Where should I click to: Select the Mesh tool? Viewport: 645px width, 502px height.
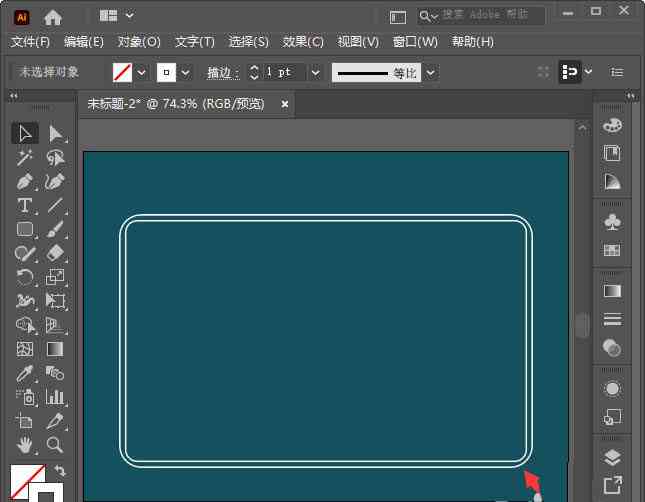25,349
